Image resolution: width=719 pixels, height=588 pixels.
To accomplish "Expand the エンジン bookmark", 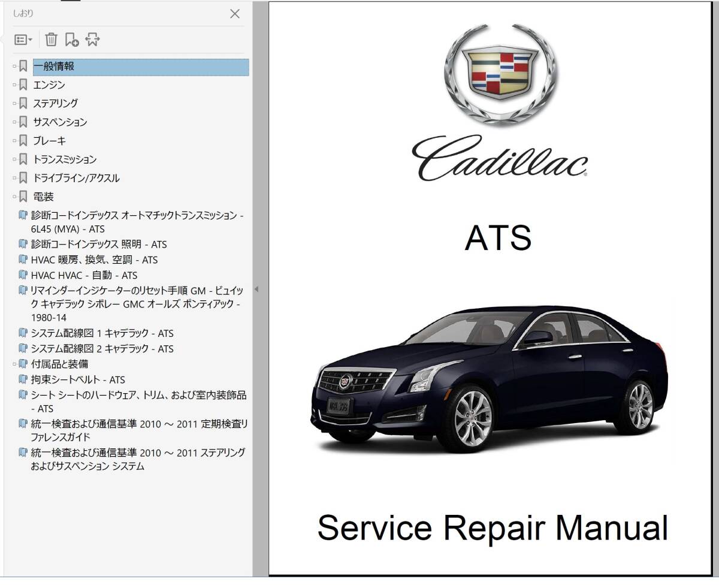I will pos(14,85).
